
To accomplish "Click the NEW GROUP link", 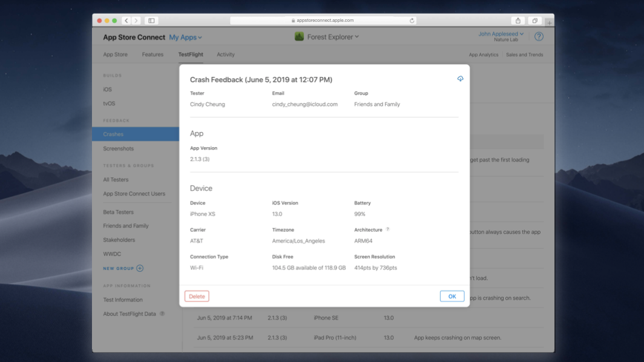I will point(118,268).
